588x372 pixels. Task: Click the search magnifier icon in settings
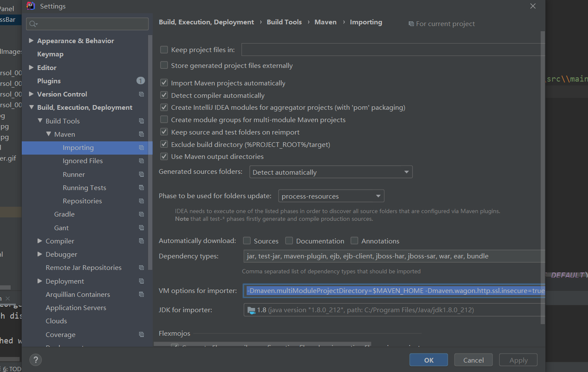point(33,24)
